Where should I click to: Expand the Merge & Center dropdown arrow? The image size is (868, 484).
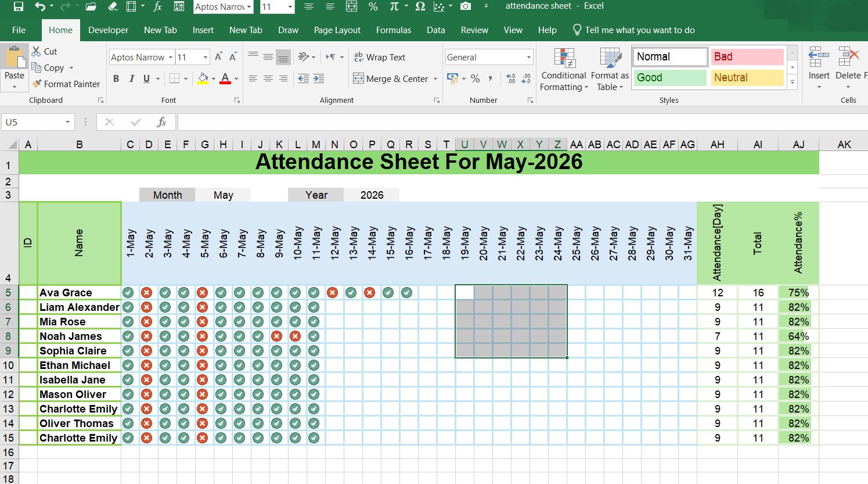435,78
